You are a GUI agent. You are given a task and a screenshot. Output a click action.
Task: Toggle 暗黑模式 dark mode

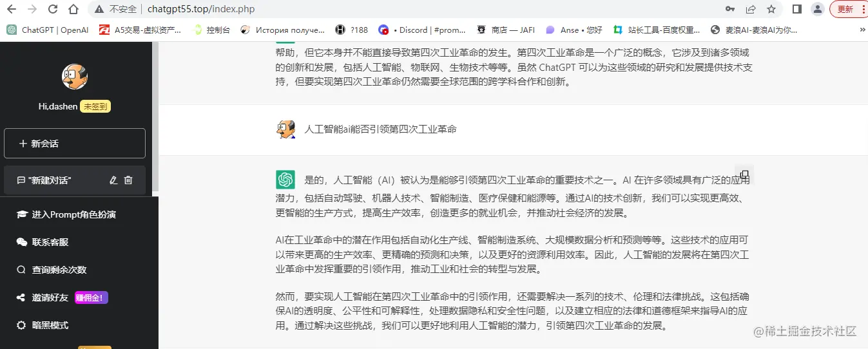click(x=50, y=325)
